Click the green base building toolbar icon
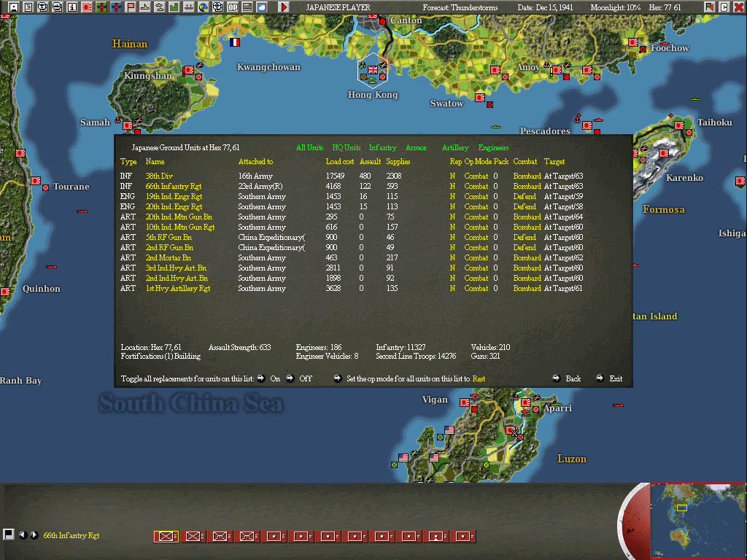 (174, 7)
